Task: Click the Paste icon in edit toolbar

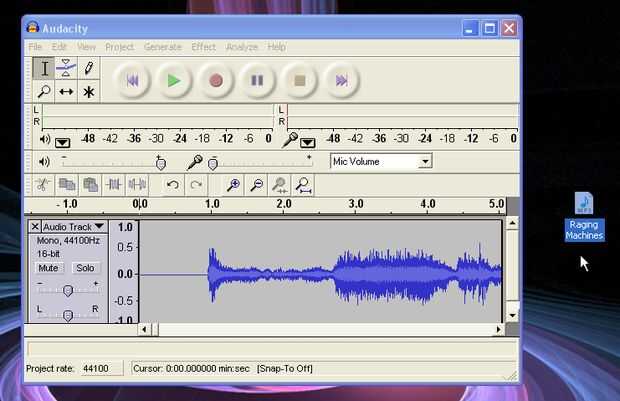Action: (90, 184)
